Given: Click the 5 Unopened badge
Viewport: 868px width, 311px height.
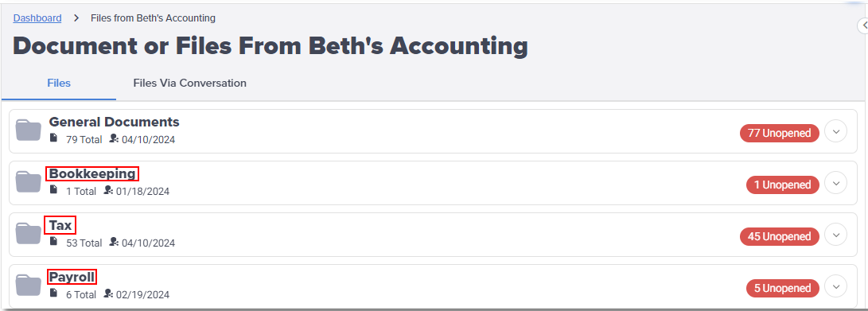Looking at the screenshot, I should pos(783,288).
